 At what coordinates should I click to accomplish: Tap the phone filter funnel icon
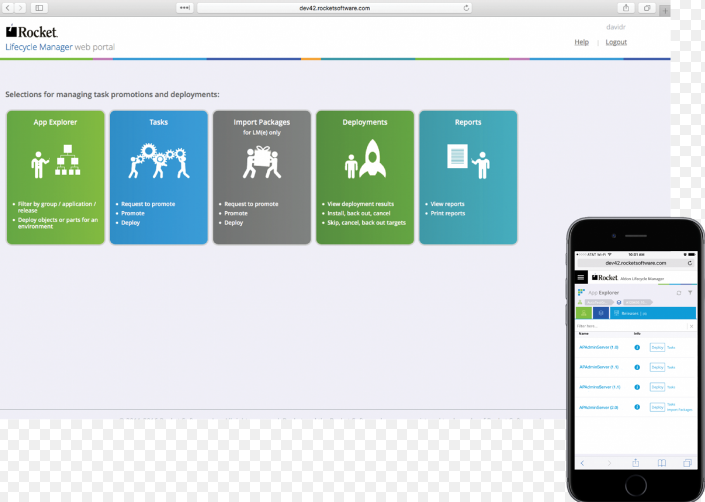click(689, 292)
